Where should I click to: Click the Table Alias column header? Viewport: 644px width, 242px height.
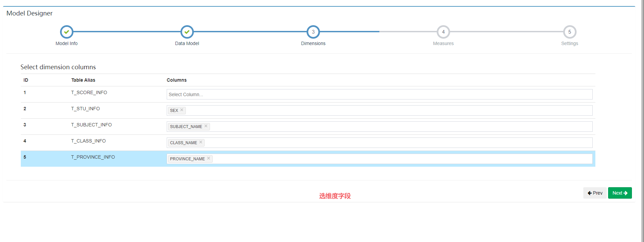point(83,80)
